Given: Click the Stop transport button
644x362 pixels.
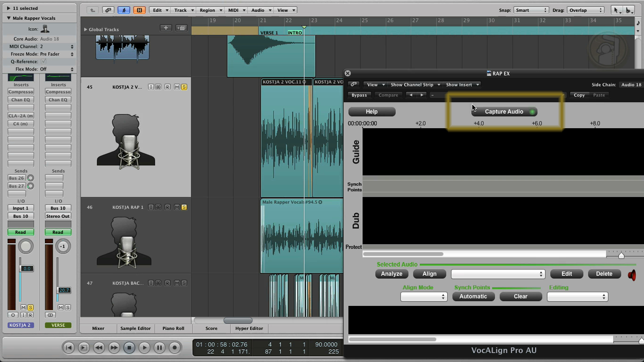Looking at the screenshot, I should click(129, 348).
